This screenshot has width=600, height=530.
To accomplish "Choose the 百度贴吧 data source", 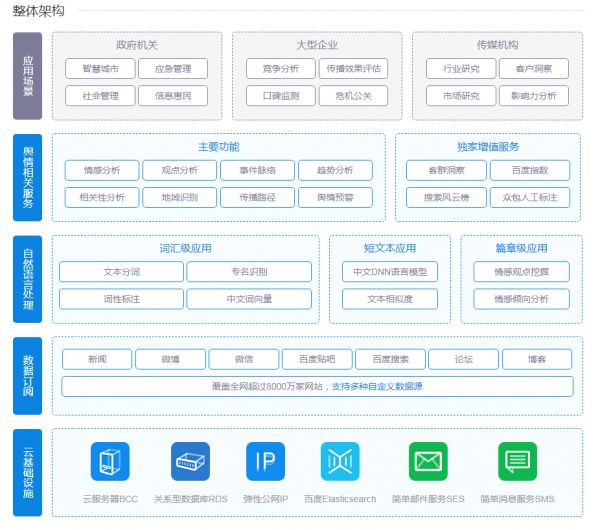I will [x=302, y=359].
